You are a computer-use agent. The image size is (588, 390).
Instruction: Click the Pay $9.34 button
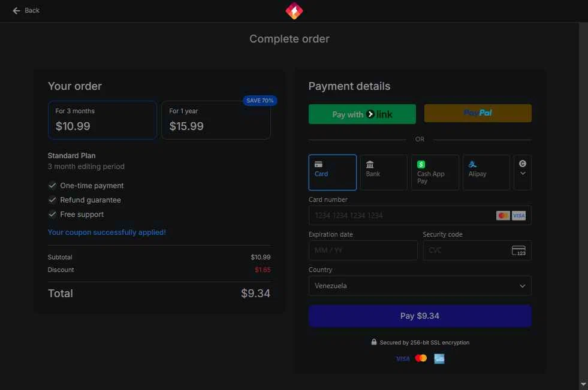coord(420,316)
